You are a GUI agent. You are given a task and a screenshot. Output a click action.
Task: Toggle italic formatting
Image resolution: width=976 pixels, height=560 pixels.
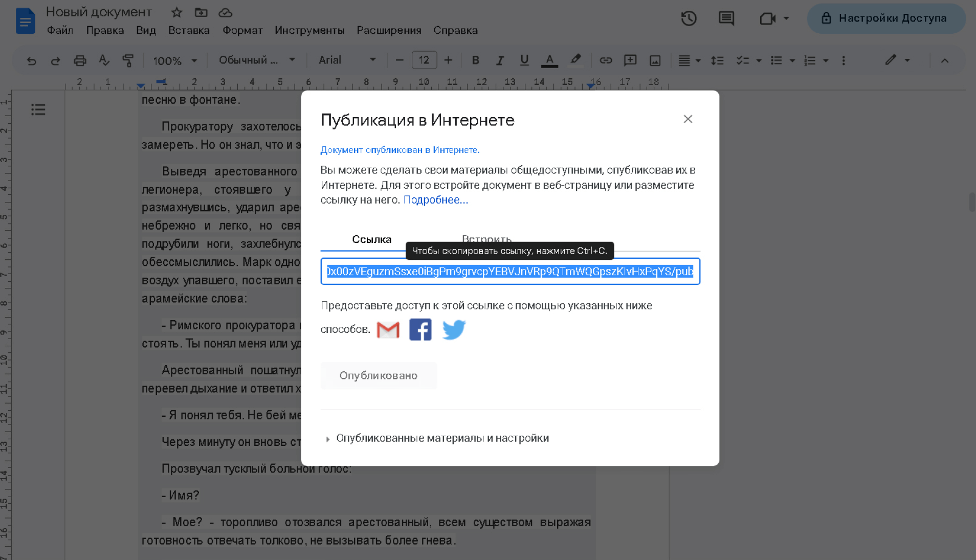[x=500, y=60]
